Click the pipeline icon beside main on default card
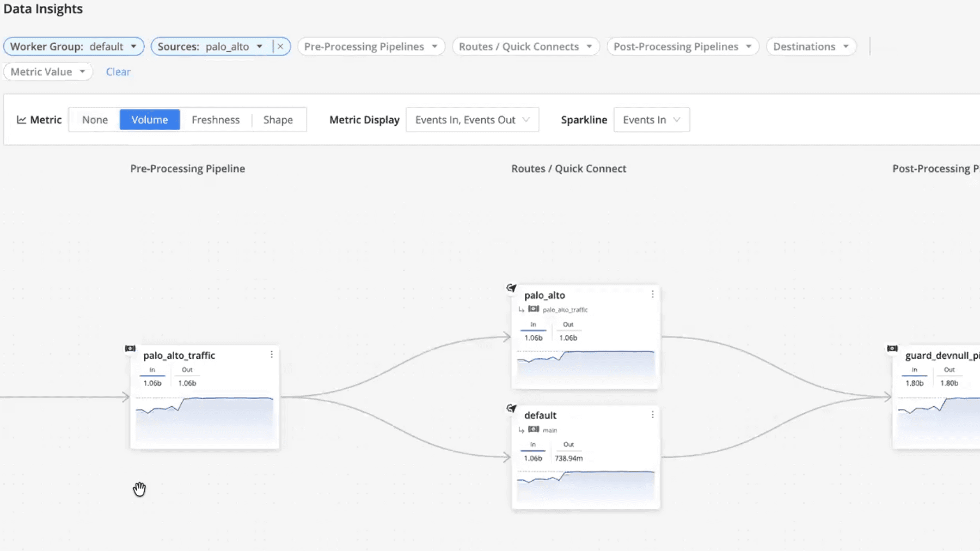Screen dimensions: 980x551 point(535,430)
